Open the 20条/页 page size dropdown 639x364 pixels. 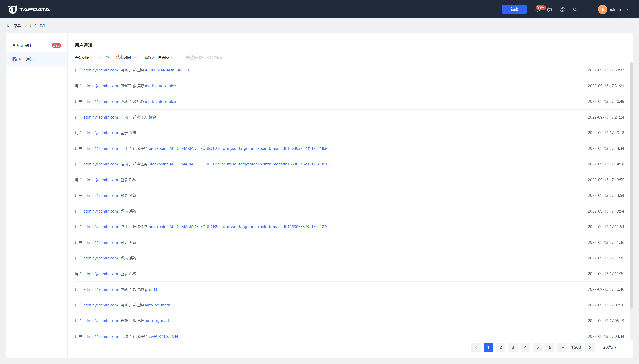click(613, 347)
